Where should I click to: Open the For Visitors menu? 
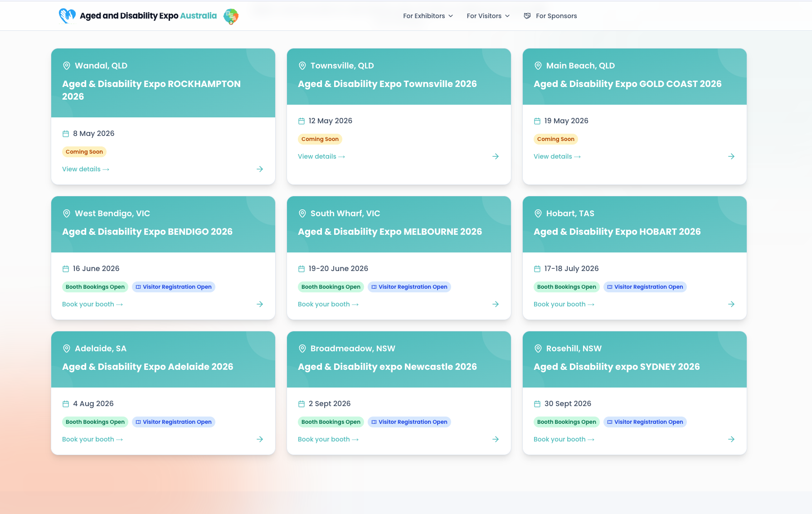point(488,16)
